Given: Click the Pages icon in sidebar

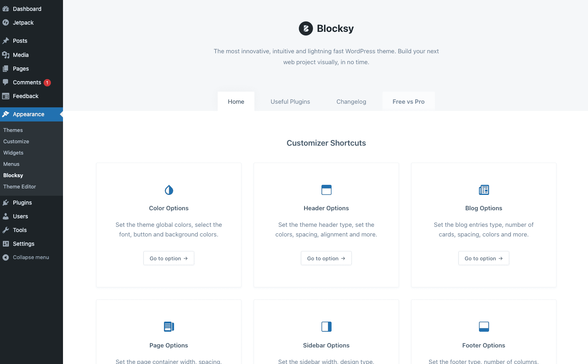Looking at the screenshot, I should (6, 69).
